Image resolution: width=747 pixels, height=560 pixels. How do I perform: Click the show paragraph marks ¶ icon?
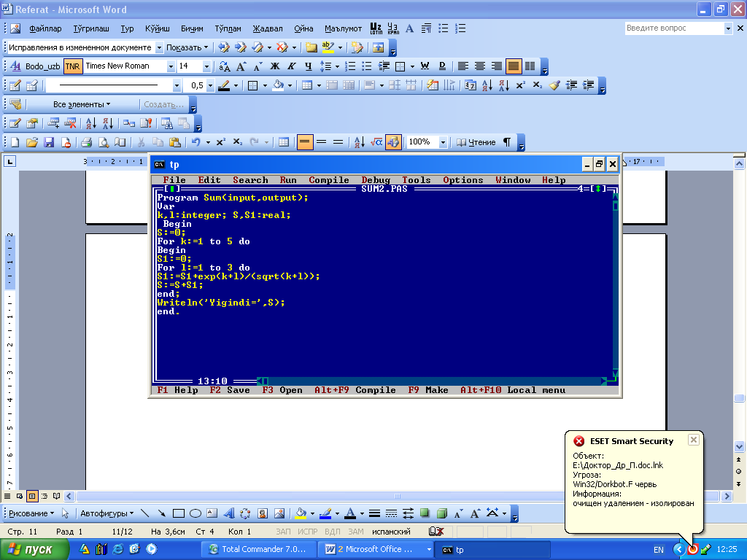(x=507, y=142)
